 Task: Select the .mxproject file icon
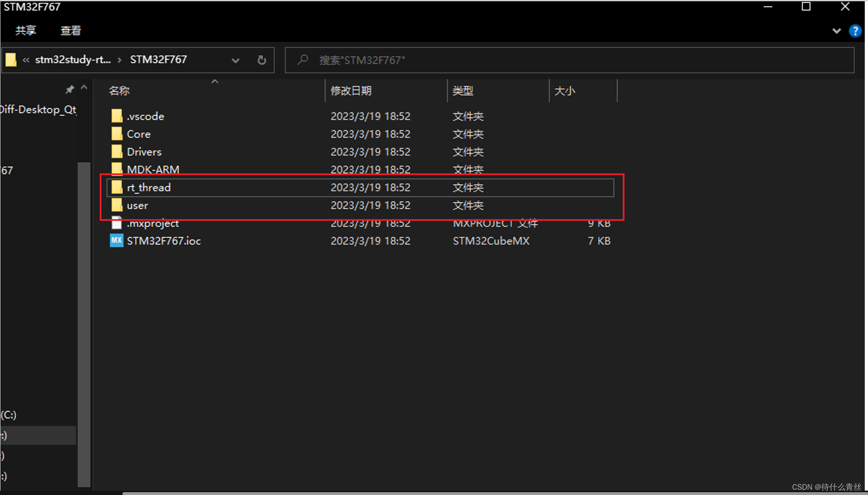116,223
